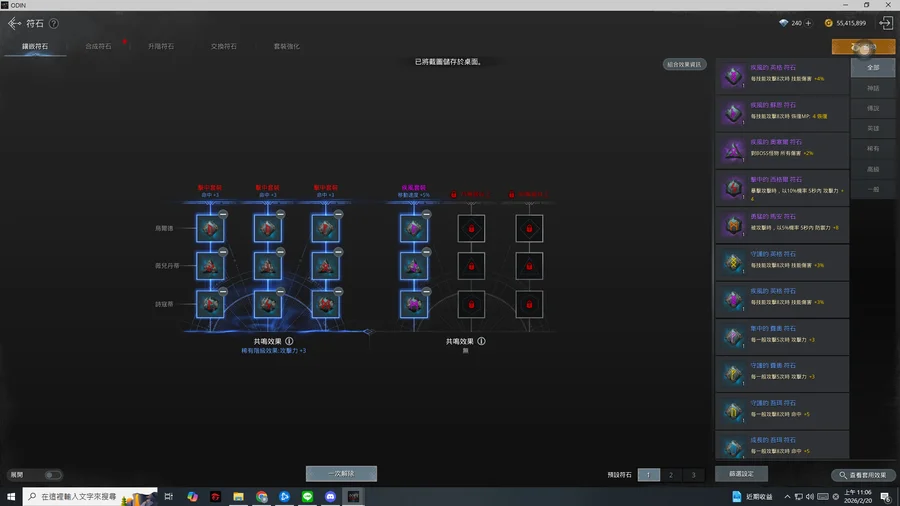
Task: Select rune preset 3
Action: click(693, 475)
